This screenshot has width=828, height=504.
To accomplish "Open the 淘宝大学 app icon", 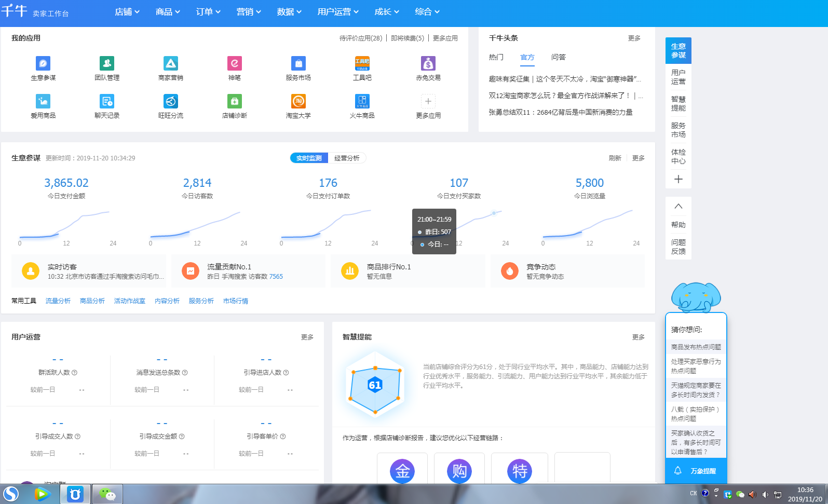I will 298,101.
